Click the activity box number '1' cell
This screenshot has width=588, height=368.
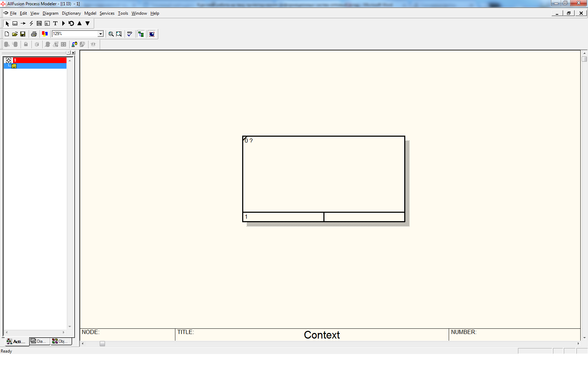click(x=283, y=217)
